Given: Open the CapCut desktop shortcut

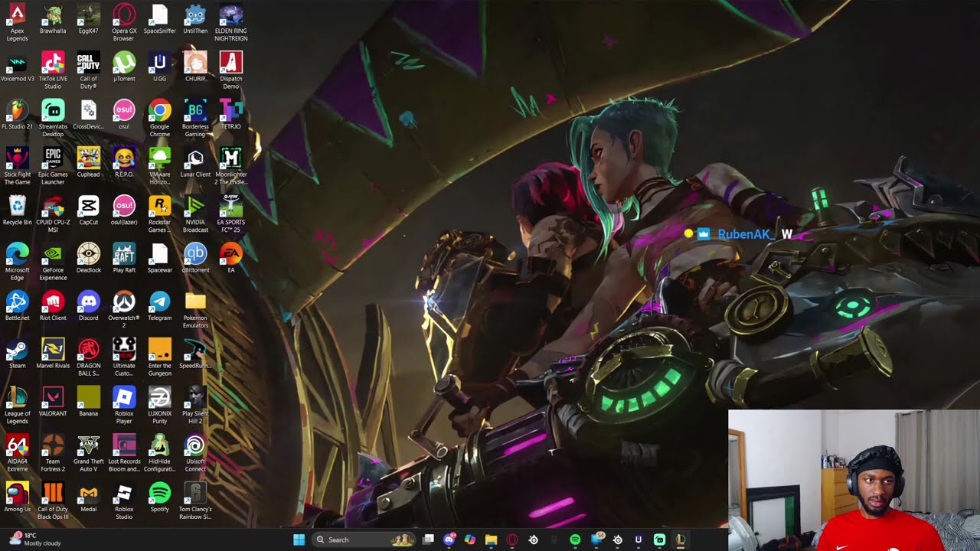Looking at the screenshot, I should pos(88,210).
